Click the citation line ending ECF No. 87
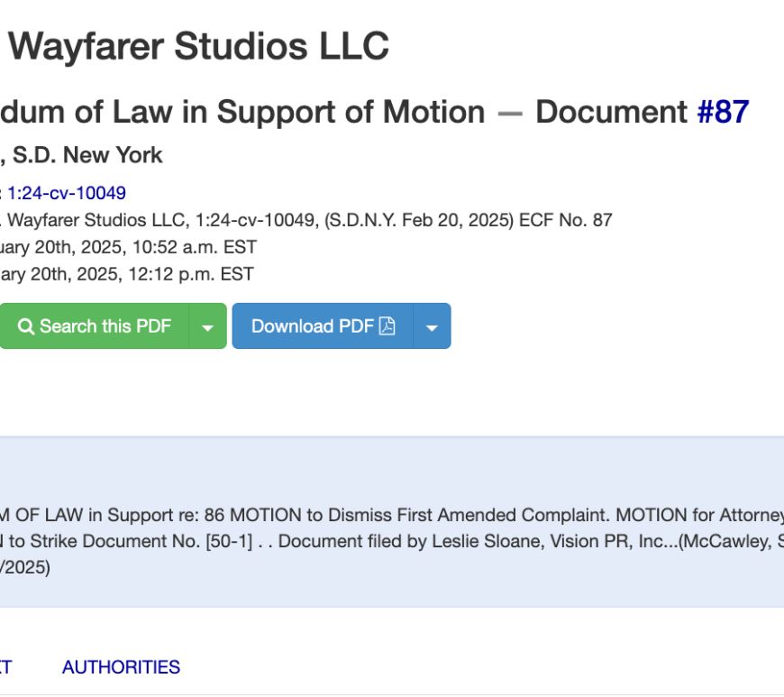This screenshot has width=784, height=697. (x=306, y=220)
